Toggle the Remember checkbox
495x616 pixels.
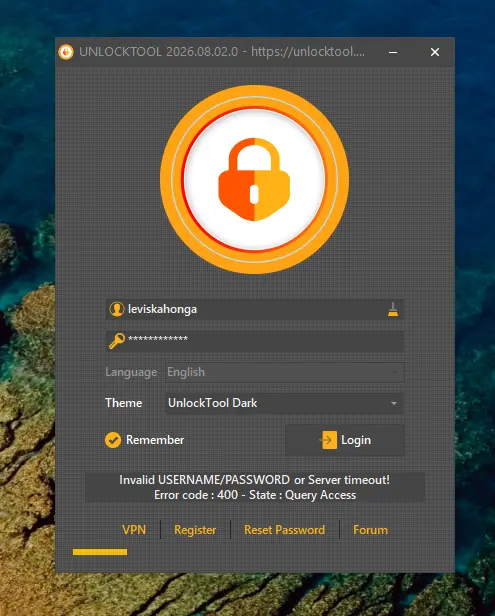pyautogui.click(x=113, y=440)
